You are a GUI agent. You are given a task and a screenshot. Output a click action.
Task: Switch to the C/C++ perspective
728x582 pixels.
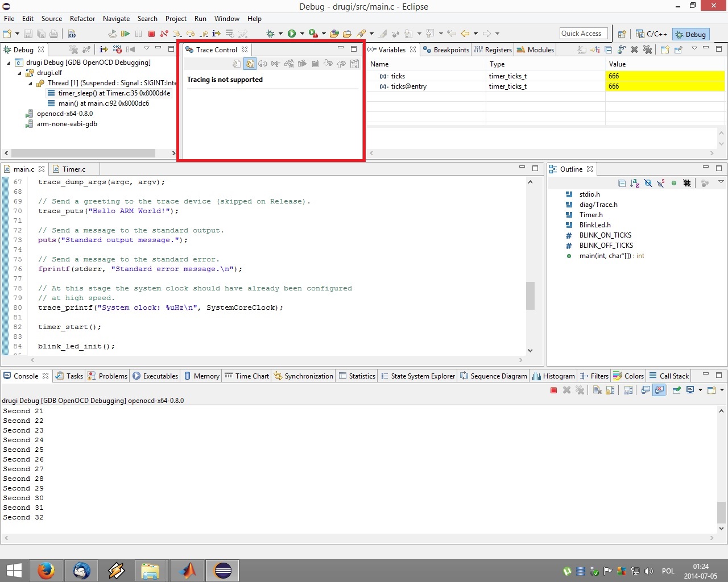point(652,34)
